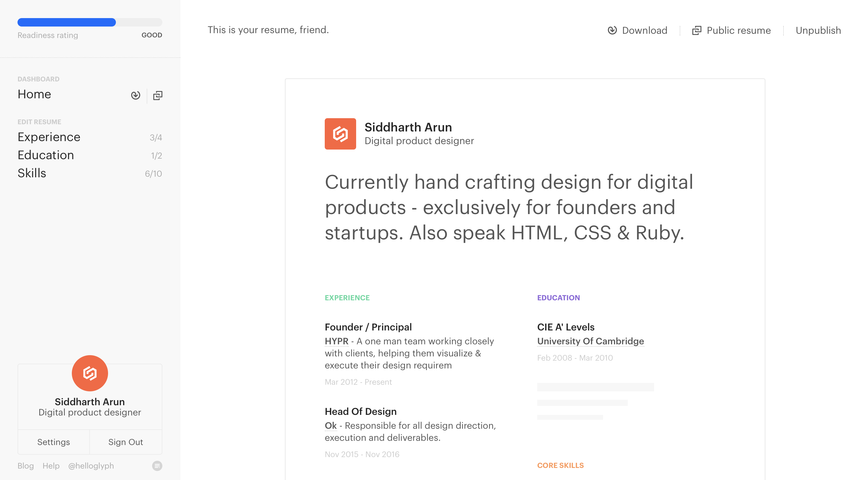The image size is (868, 480).
Task: Click the HYPR company link
Action: (336, 341)
